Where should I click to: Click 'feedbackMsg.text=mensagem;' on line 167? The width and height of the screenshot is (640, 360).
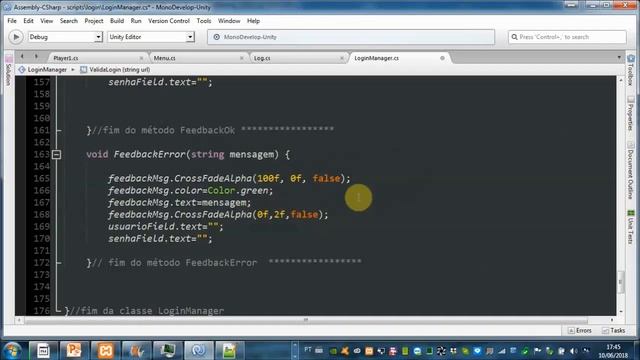tap(180, 202)
